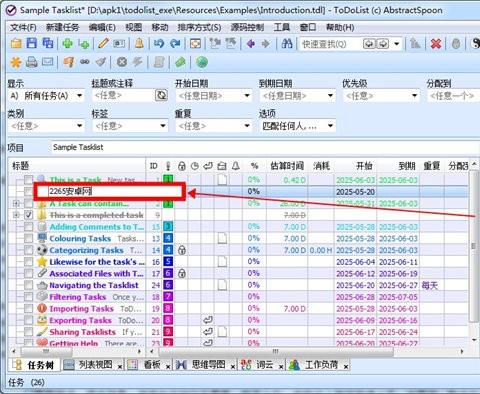
Task: Open the 开始日期 date dropdown
Action: [247, 96]
